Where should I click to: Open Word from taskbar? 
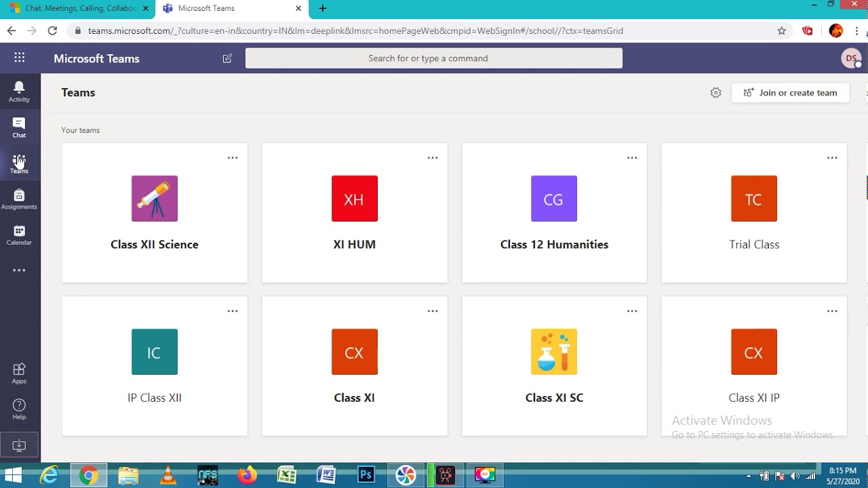tap(326, 476)
